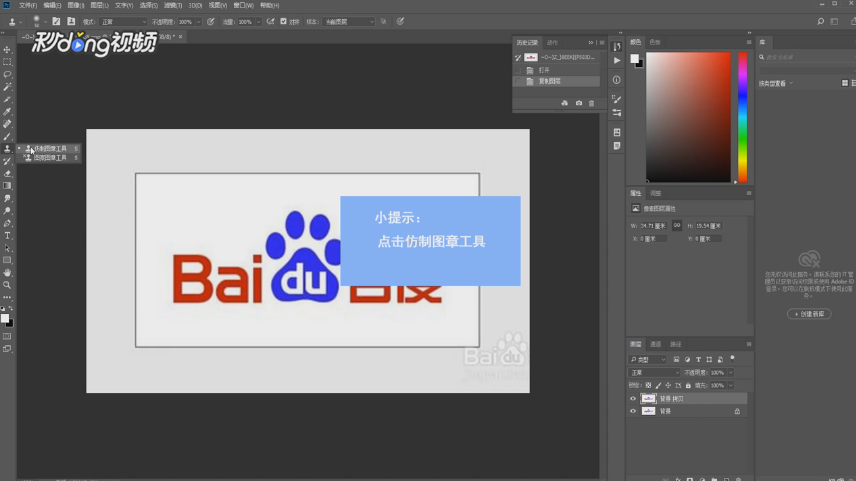Select the Gradient tool
Screen dimensions: 856x481
pos(7,186)
